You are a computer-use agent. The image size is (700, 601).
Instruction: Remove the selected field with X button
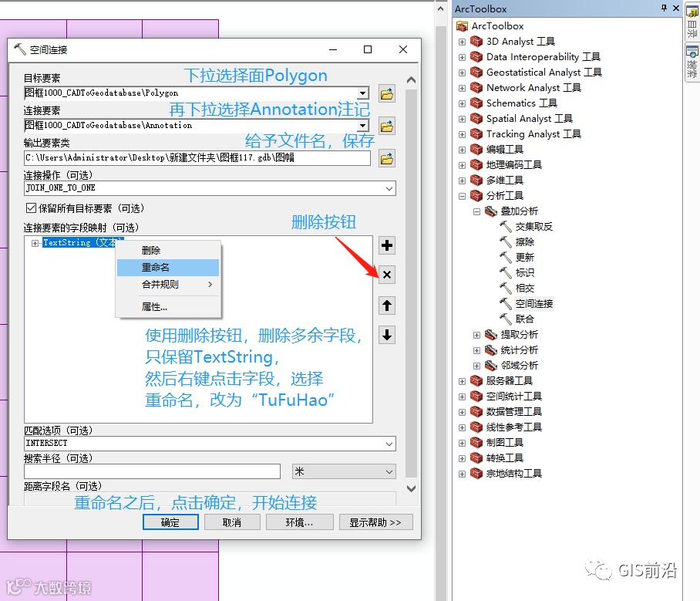coord(386,275)
